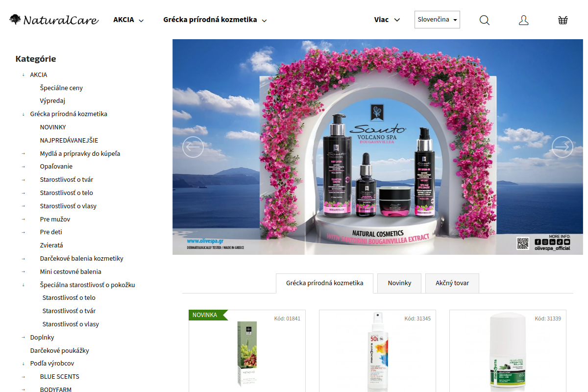Image resolution: width=588 pixels, height=392 pixels.
Task: Open the Santo Volcano Spa banner
Action: (378, 147)
